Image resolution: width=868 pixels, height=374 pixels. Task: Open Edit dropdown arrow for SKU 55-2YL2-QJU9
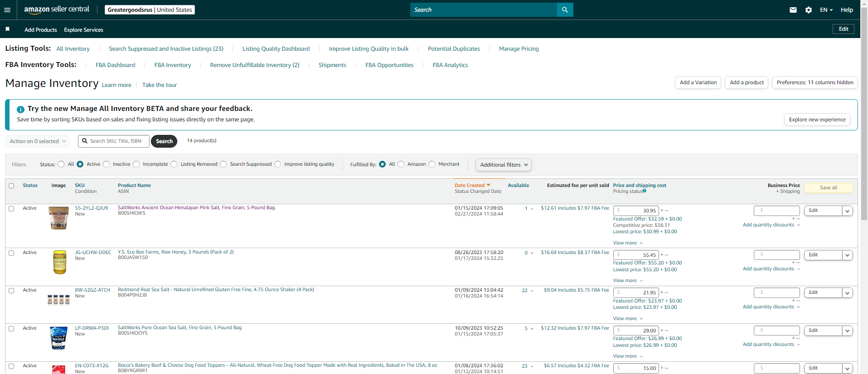click(847, 211)
